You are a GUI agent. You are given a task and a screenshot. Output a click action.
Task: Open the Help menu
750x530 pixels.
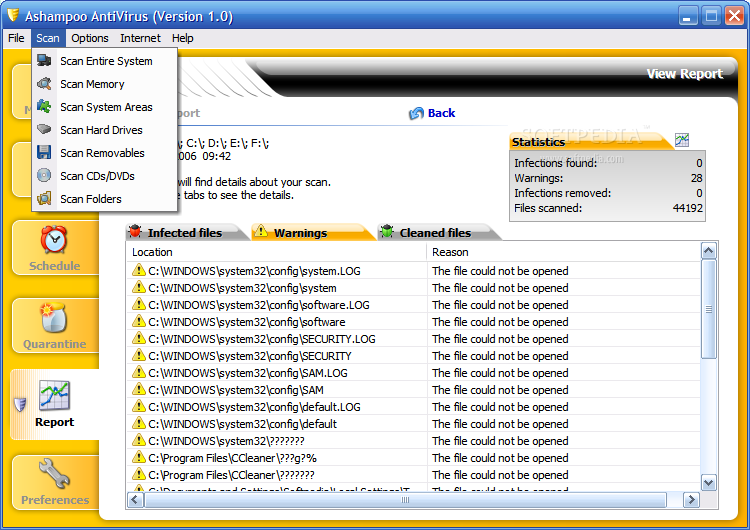click(183, 38)
